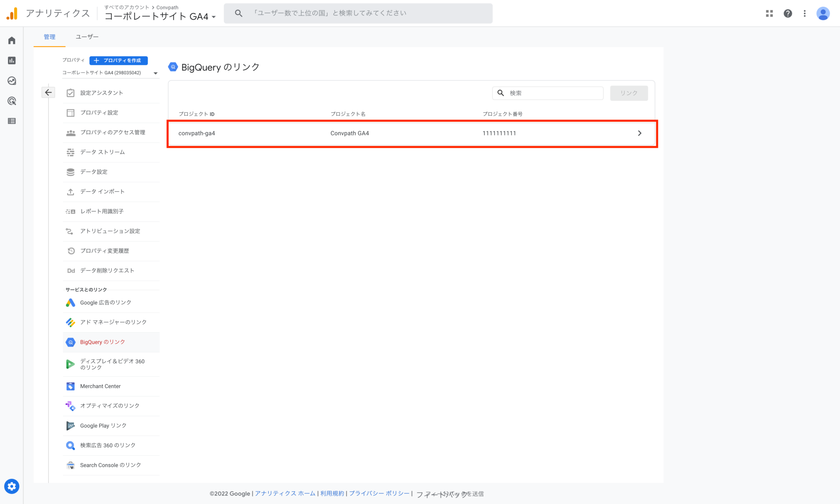This screenshot has width=840, height=504.
Task: Click the Advertising target icon
Action: click(11, 101)
